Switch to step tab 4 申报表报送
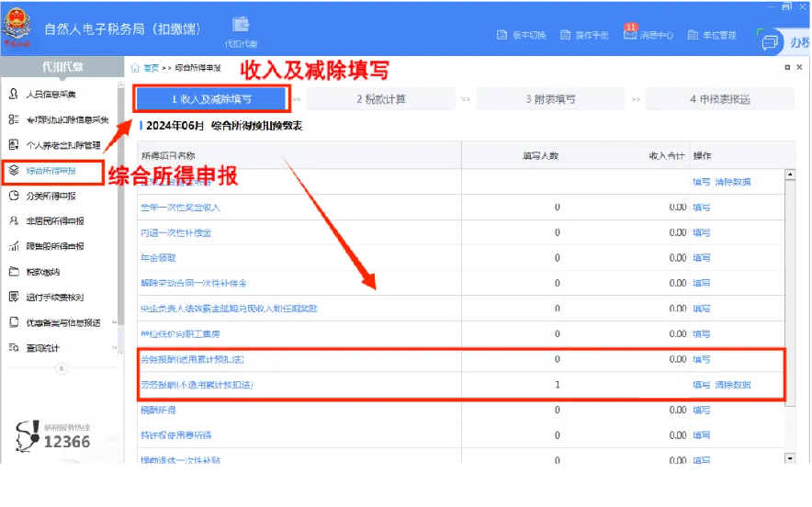 click(x=720, y=99)
